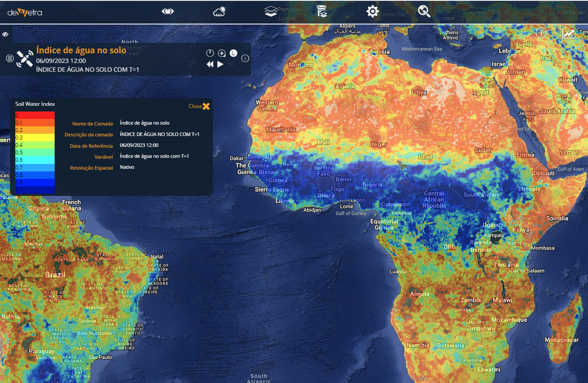This screenshot has height=383, width=588.
Task: Click the Descrição da camada label
Action: click(x=89, y=135)
